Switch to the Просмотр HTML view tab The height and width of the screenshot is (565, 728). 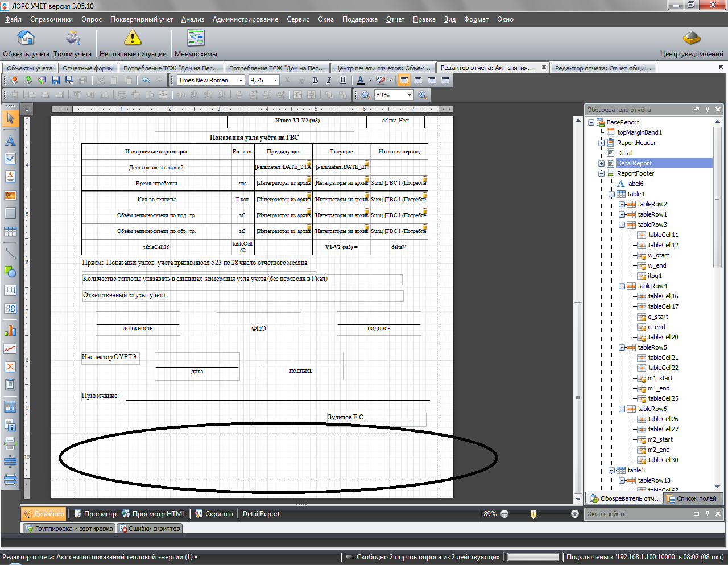pos(153,514)
